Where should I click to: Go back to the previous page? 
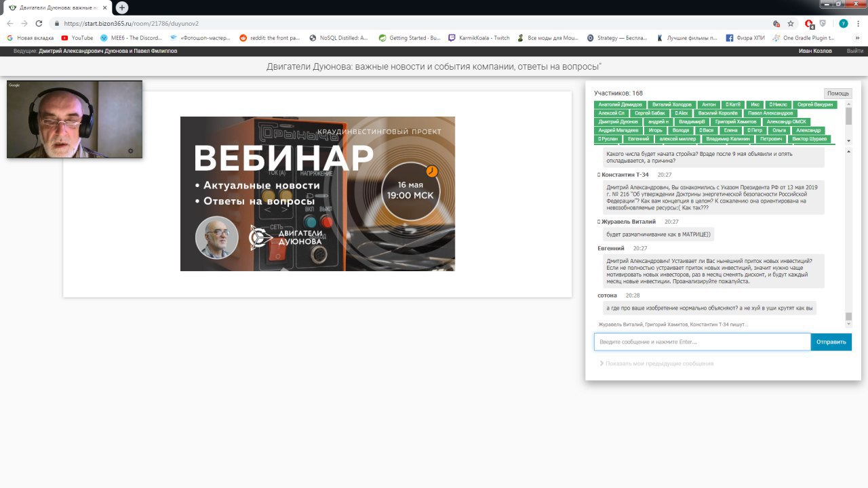click(10, 23)
